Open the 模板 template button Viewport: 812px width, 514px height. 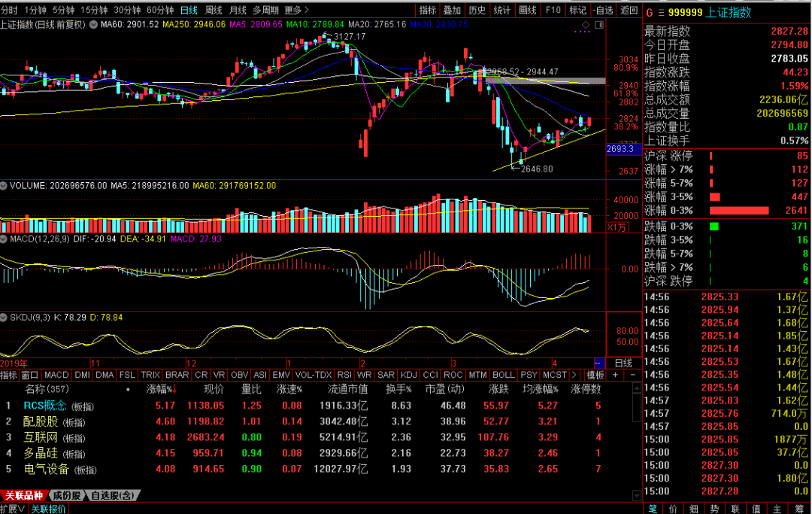[595, 375]
